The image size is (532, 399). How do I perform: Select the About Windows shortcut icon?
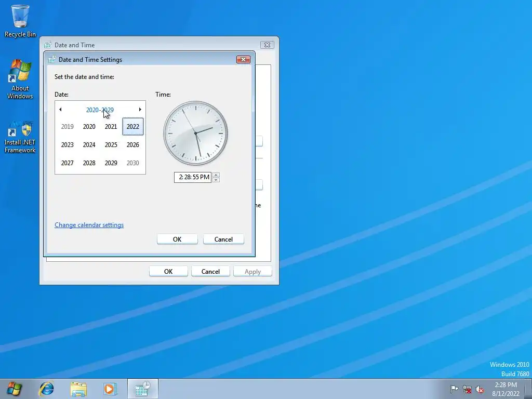[x=20, y=79]
